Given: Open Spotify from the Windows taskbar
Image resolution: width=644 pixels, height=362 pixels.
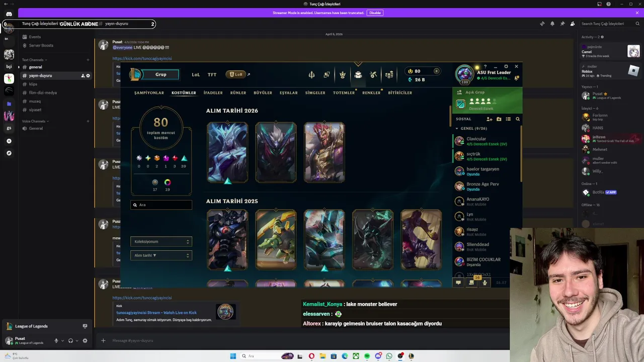Looking at the screenshot, I should click(x=367, y=356).
